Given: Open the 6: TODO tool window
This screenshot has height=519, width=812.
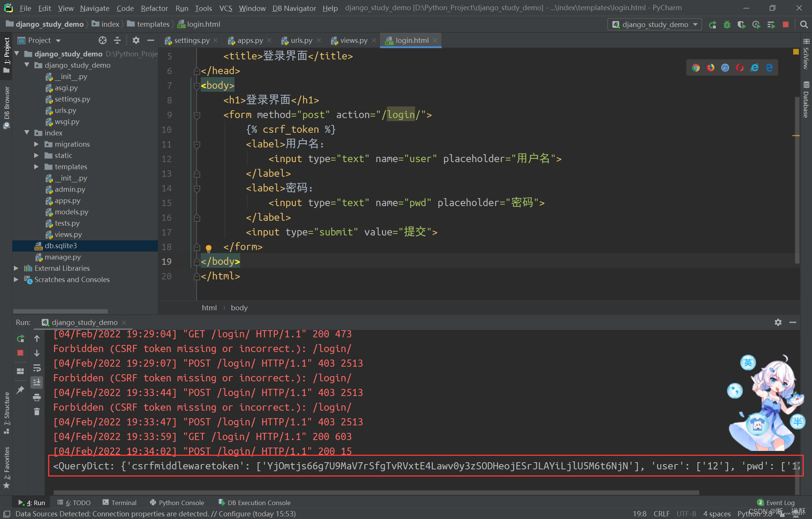Looking at the screenshot, I should pyautogui.click(x=74, y=502).
